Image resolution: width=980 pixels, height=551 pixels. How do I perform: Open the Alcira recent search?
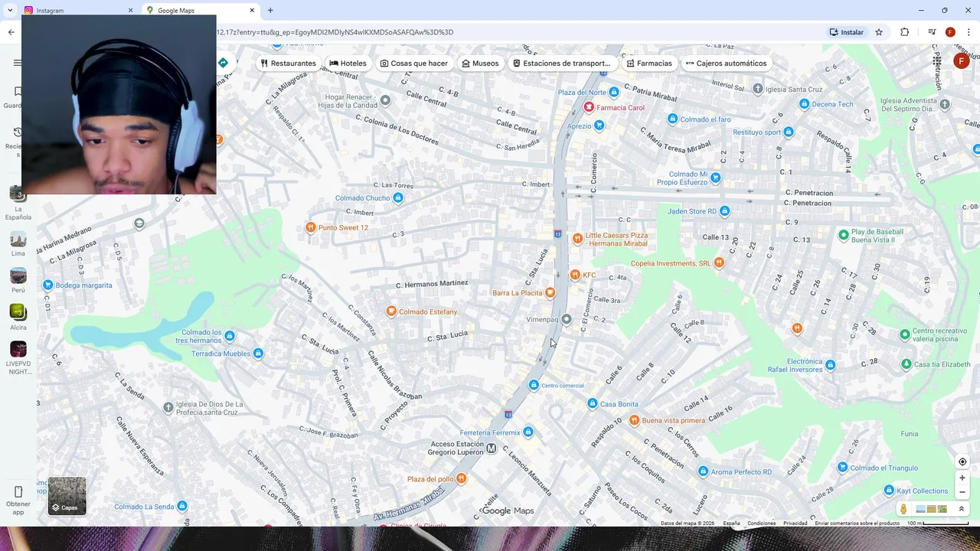[18, 318]
